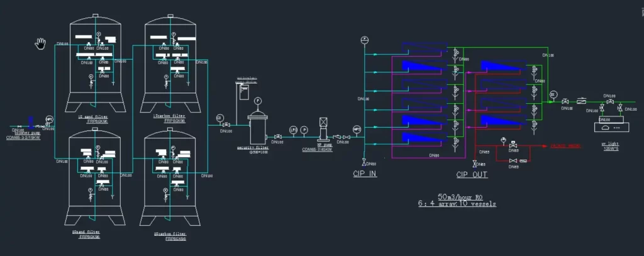Select the gauge on red reject line

(x=502, y=140)
